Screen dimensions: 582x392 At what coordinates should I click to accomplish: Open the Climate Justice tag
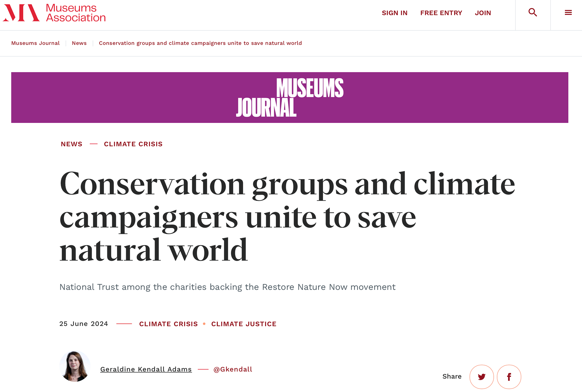pos(244,324)
